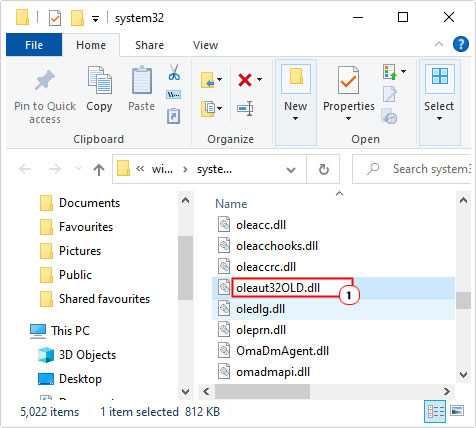The height and width of the screenshot is (428, 476).
Task: Switch to the View ribbon tab
Action: tap(205, 45)
